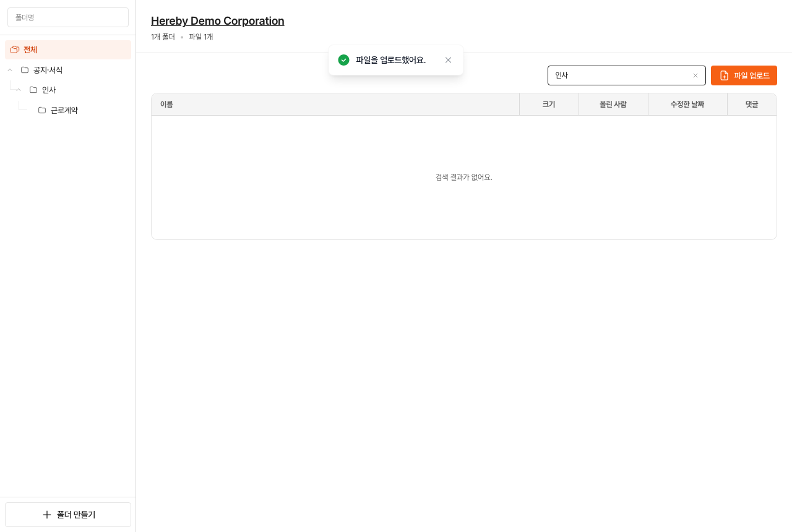The height and width of the screenshot is (532, 792).
Task: Click the green checkmark success icon
Action: coord(343,60)
